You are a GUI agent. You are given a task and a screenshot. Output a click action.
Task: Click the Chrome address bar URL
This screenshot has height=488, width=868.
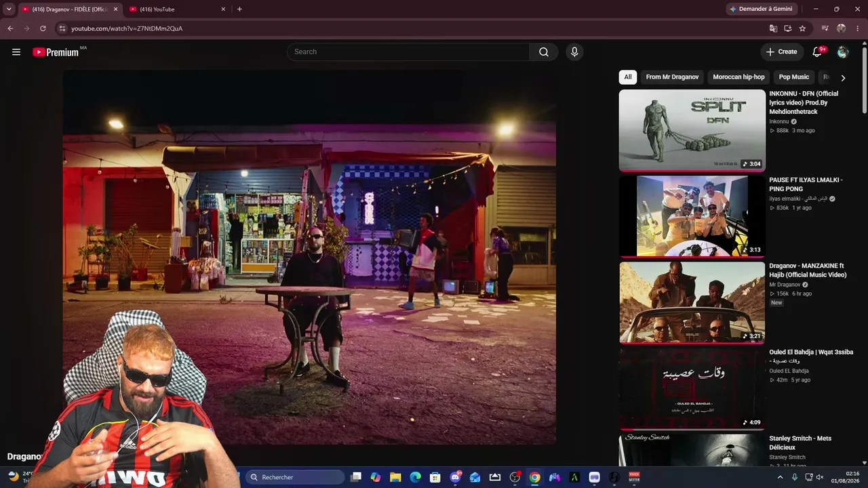[127, 28]
